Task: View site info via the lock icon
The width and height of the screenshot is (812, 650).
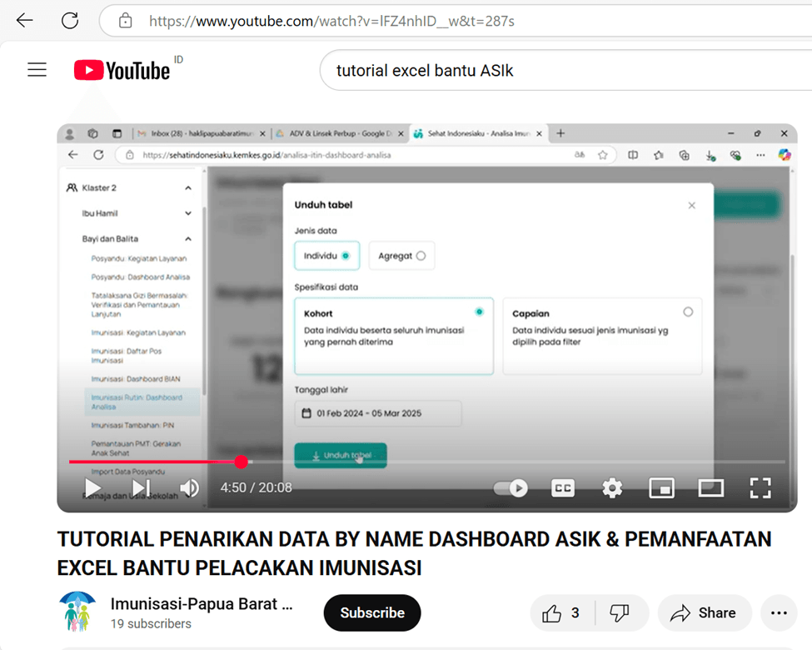Action: pos(125,21)
